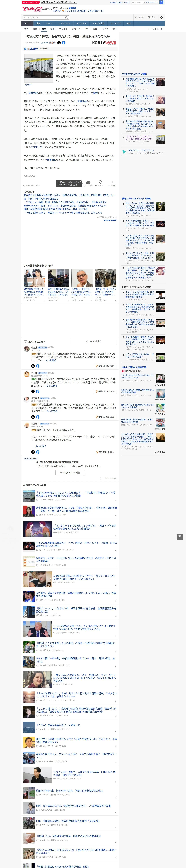Open トピックス一覧 link
This screenshot has width=186, height=868.
155,29
